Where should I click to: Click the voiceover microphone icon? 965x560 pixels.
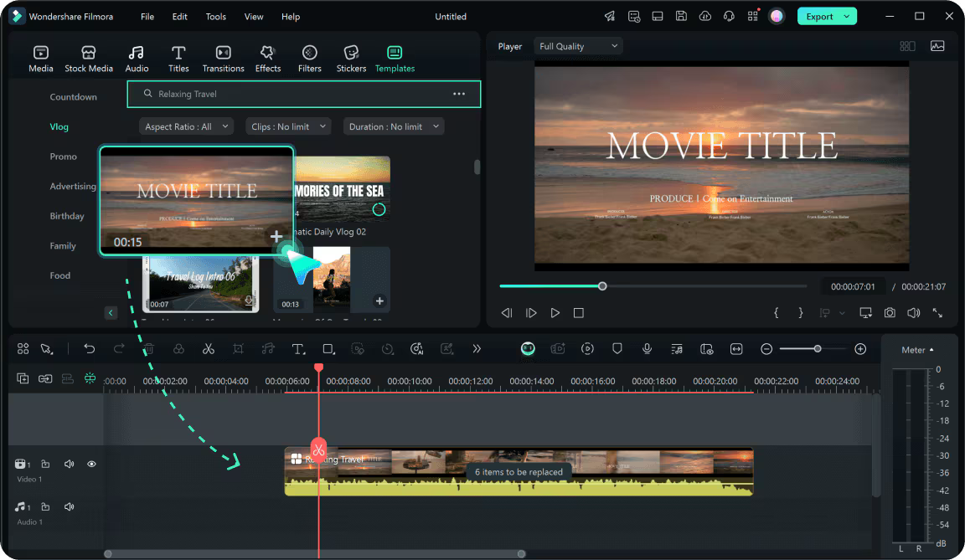click(647, 349)
